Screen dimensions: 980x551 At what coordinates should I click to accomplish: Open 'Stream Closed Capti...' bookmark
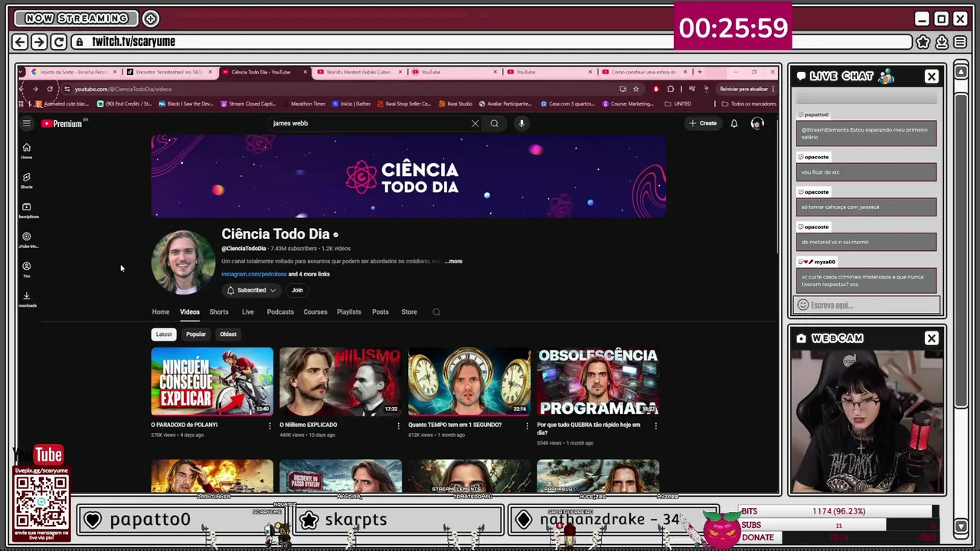(x=249, y=104)
